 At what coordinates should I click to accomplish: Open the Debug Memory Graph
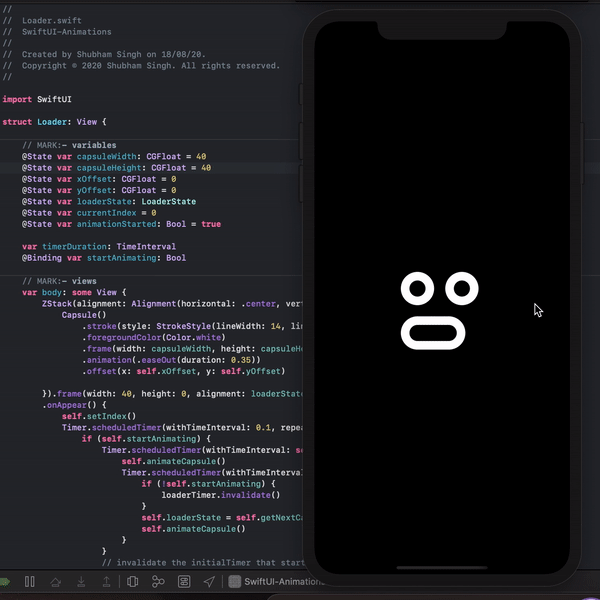click(158, 582)
